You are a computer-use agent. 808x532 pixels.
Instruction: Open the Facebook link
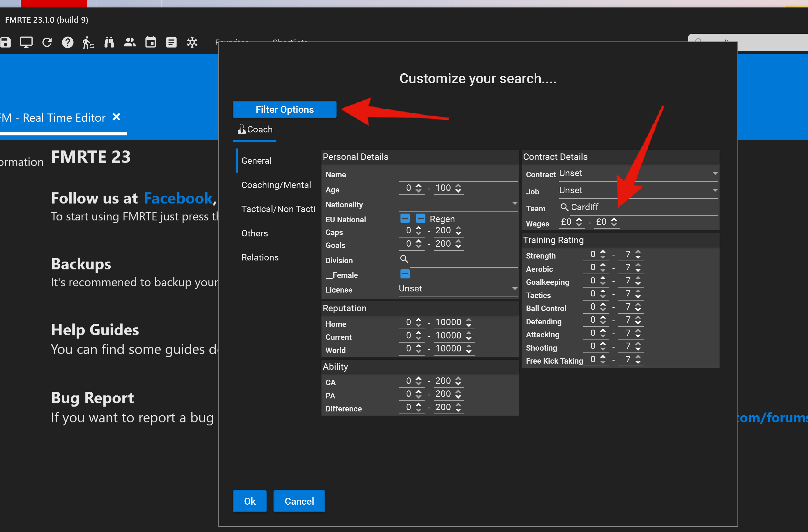(x=178, y=198)
